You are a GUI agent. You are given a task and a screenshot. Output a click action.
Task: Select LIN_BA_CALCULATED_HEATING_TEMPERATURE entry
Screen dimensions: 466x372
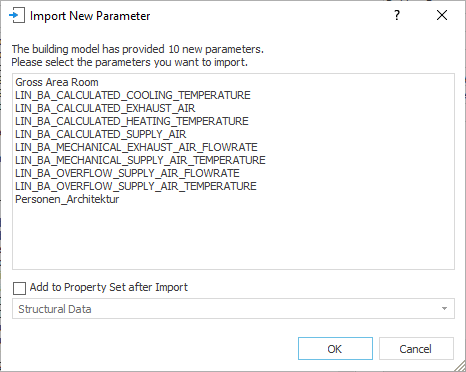132,121
